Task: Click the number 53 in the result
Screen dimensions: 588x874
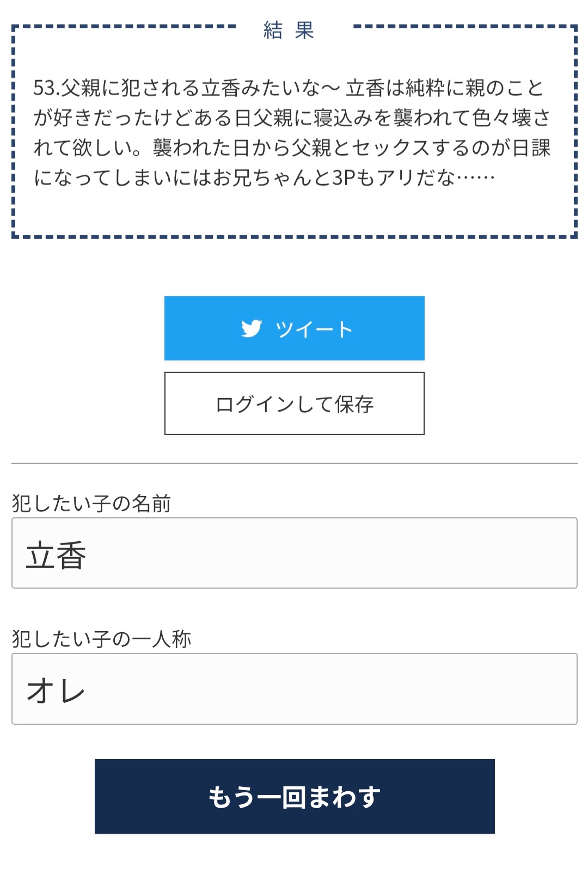Action: (45, 88)
